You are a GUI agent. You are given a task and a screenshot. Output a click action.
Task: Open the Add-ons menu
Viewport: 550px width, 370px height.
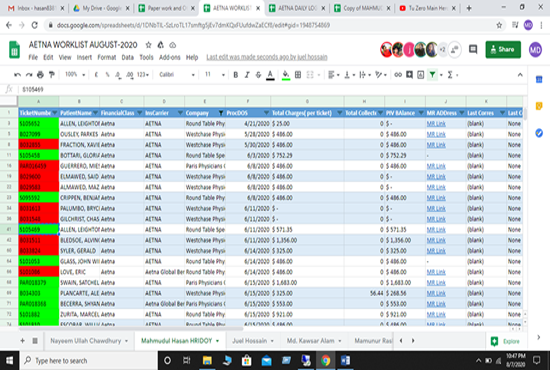point(169,57)
